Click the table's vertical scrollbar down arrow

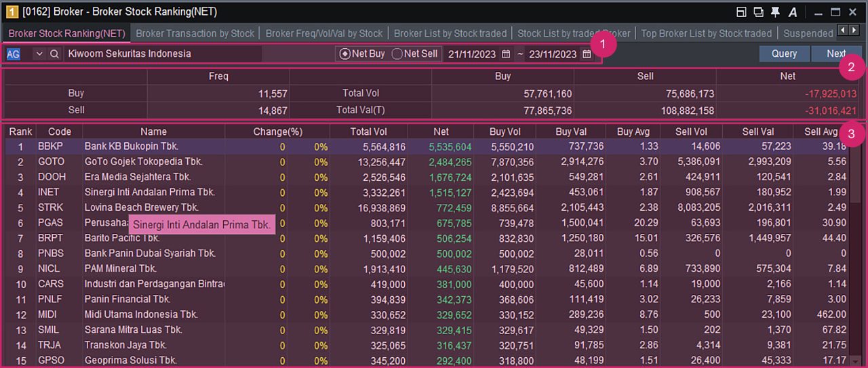coord(855,361)
